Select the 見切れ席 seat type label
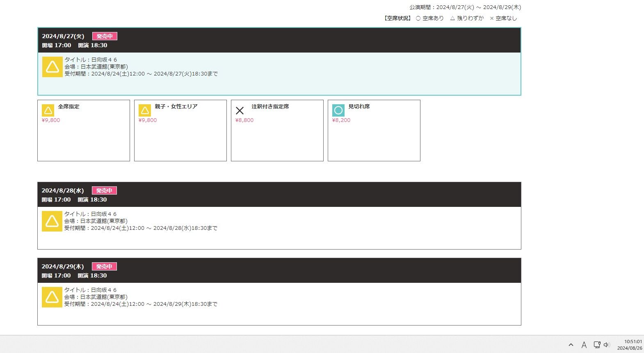The width and height of the screenshot is (644, 353). 359,107
